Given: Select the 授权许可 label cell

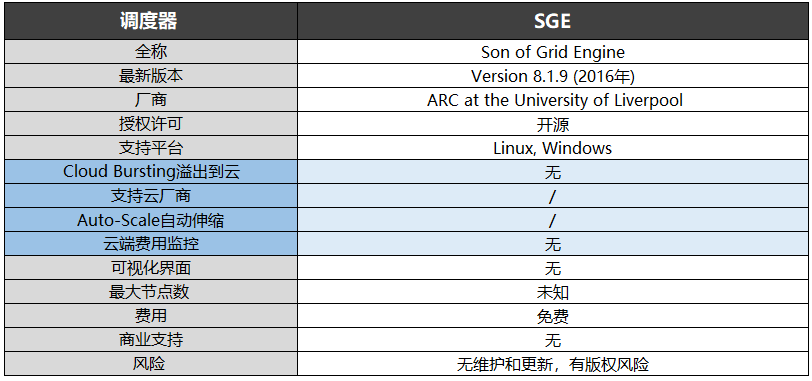Looking at the screenshot, I should [x=151, y=124].
